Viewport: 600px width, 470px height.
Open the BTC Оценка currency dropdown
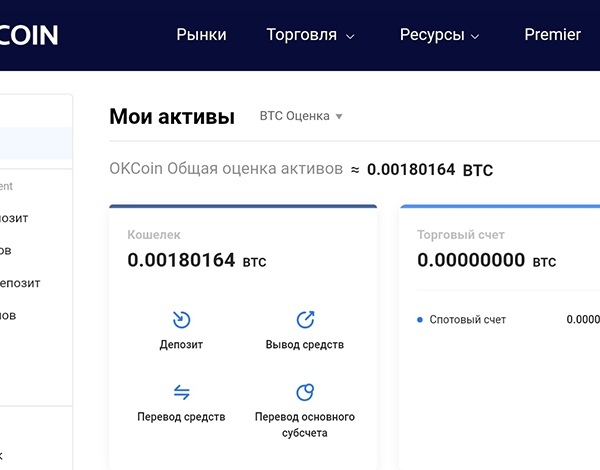pos(301,116)
